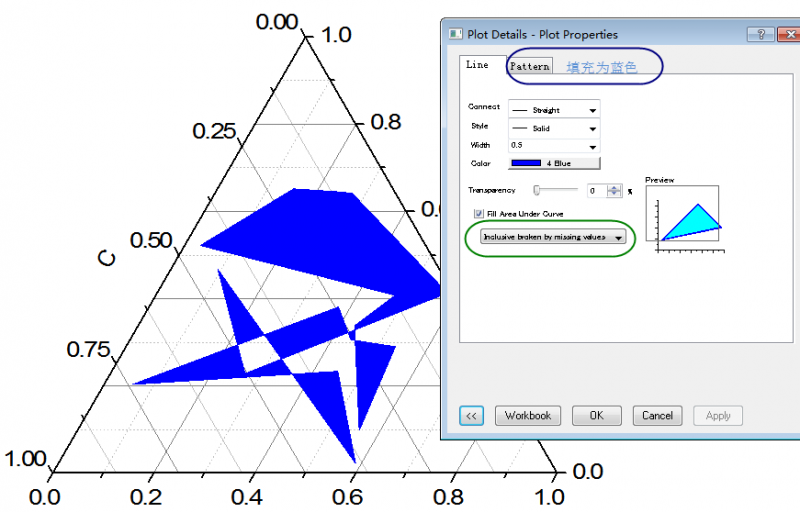Increase transparency with the stepper arrow
Screen dimensions: 800x512
click(x=614, y=188)
